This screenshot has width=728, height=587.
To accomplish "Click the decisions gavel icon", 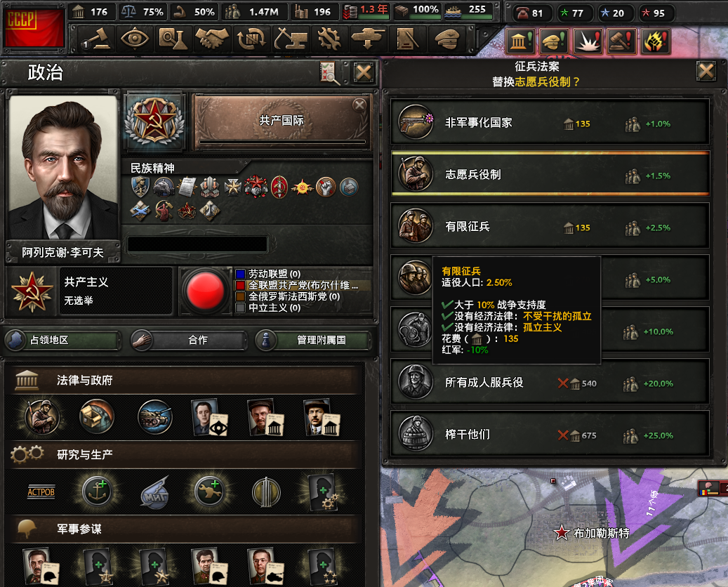I will [95, 39].
